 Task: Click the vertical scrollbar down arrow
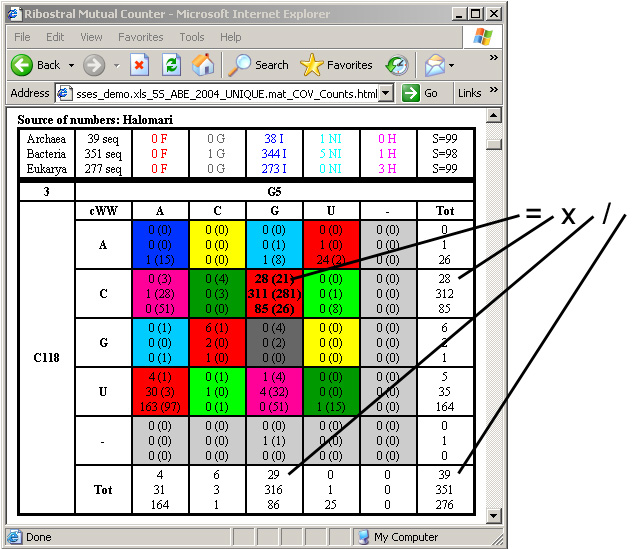493,516
